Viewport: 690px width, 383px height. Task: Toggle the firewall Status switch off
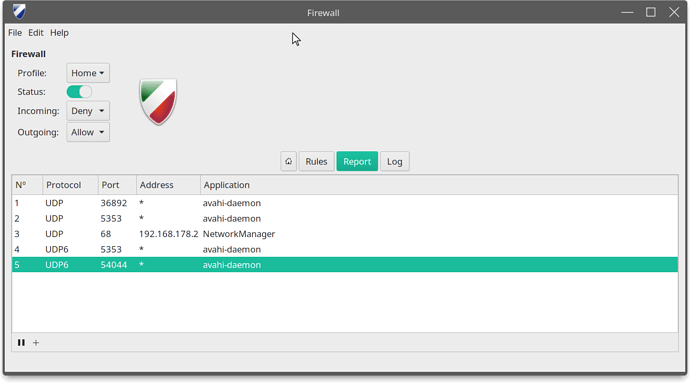(79, 92)
